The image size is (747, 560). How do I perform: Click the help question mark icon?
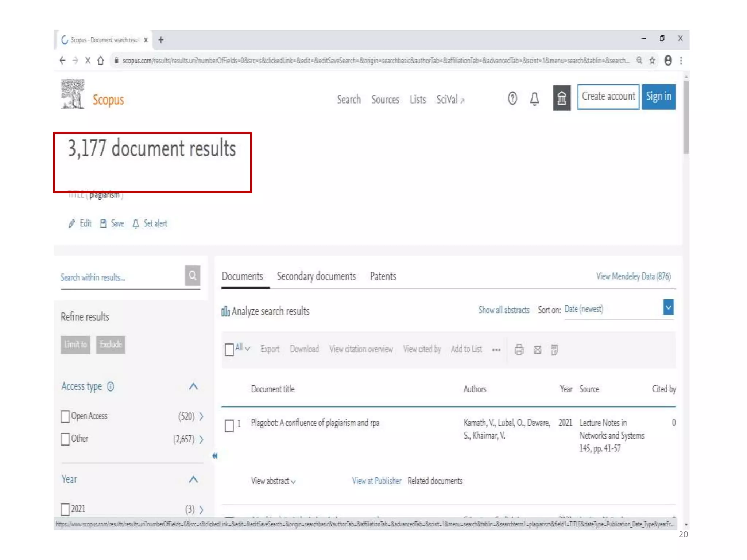pyautogui.click(x=512, y=98)
